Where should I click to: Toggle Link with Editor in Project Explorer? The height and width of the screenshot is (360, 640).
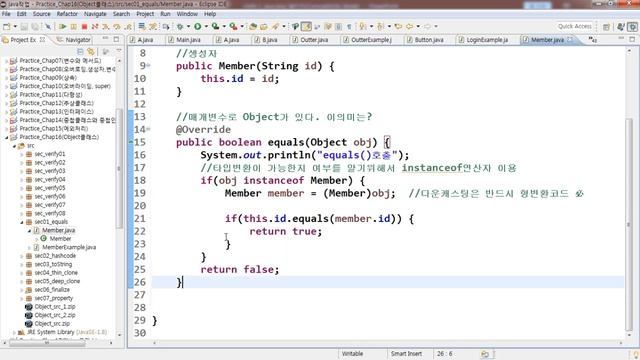coord(91,52)
